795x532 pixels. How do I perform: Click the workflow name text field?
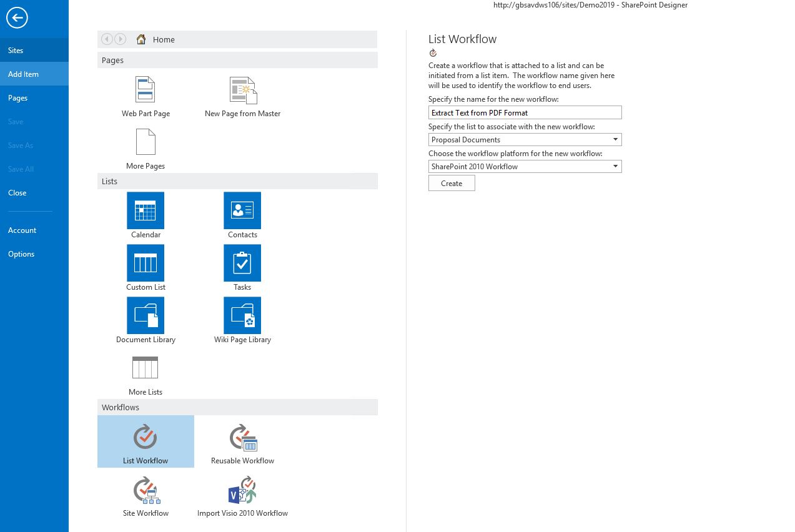pos(525,113)
